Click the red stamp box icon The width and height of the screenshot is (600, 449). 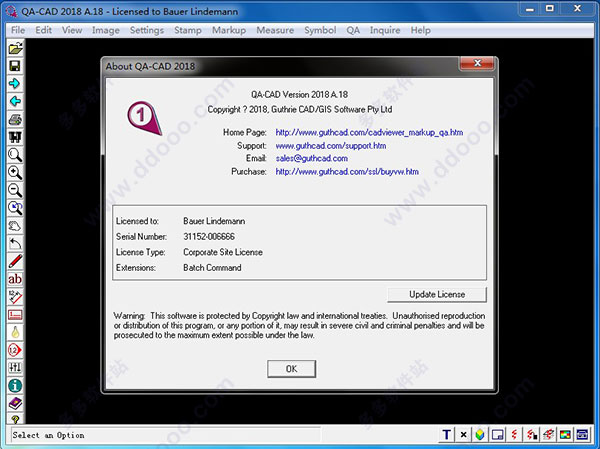[15, 314]
